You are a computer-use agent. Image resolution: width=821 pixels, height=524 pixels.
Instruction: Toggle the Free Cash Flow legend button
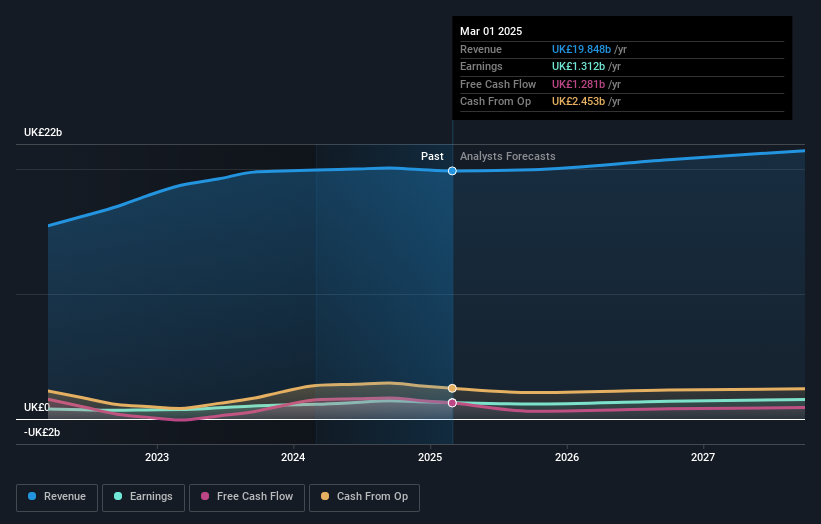pyautogui.click(x=247, y=497)
